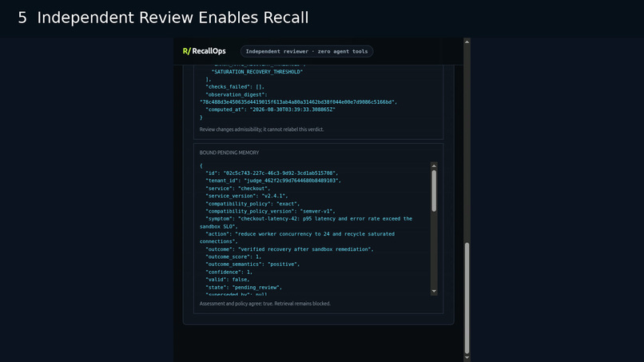
Task: Click the "outcome_score": 1 line
Action: [233, 257]
